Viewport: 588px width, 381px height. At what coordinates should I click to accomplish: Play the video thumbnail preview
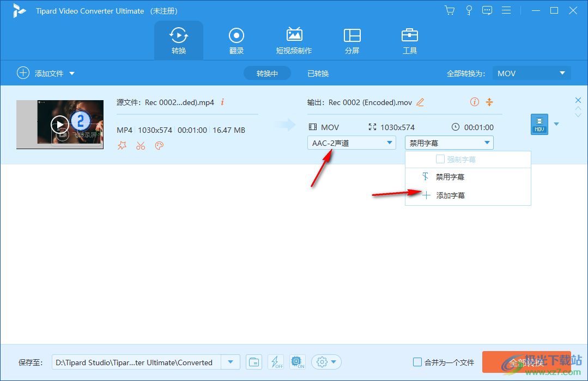60,124
